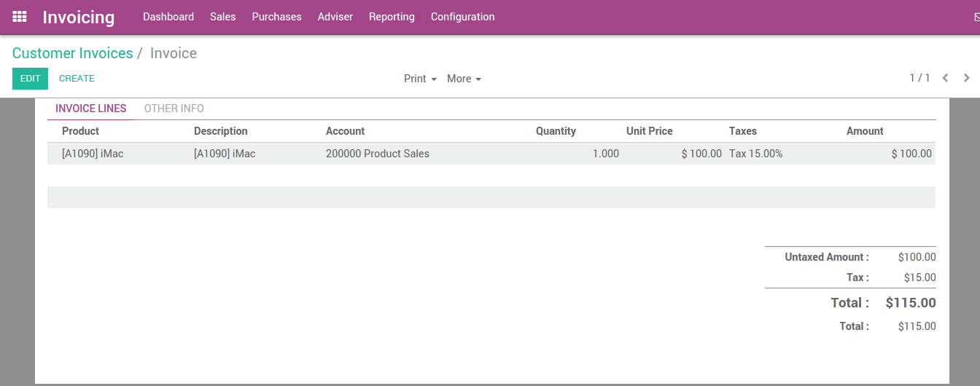Open the Dashboard menu
The width and height of the screenshot is (980, 386).
(x=168, y=17)
